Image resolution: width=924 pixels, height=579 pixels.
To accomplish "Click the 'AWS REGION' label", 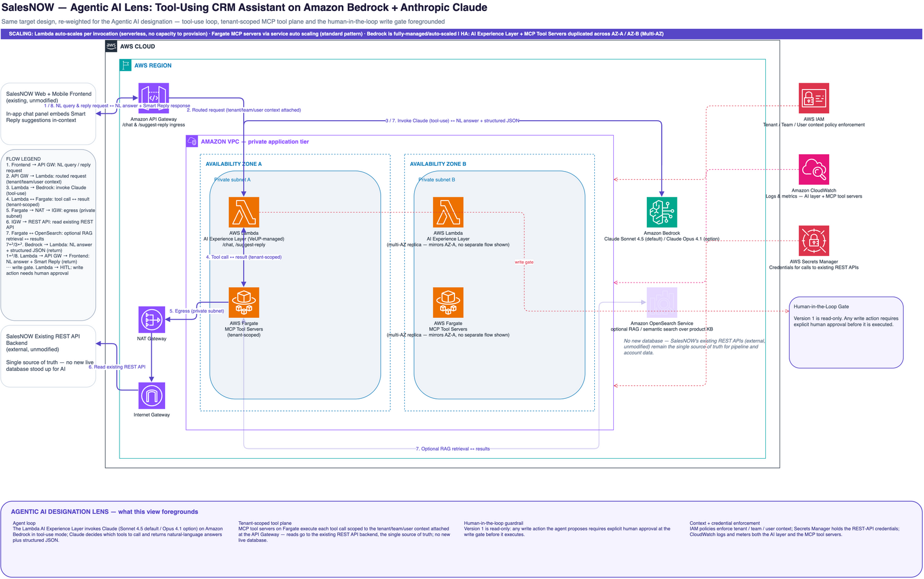I will [x=153, y=65].
